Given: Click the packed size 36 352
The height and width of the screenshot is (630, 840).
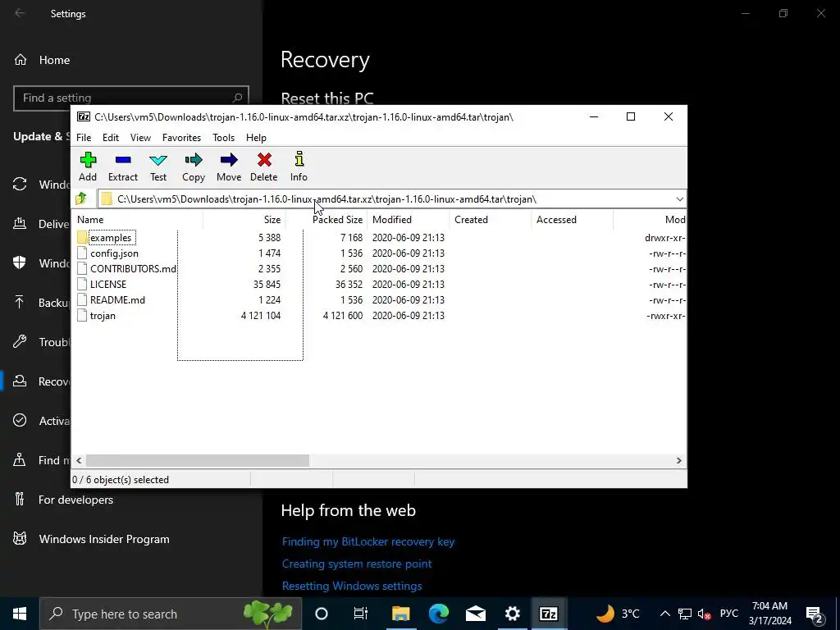Looking at the screenshot, I should (x=349, y=285).
